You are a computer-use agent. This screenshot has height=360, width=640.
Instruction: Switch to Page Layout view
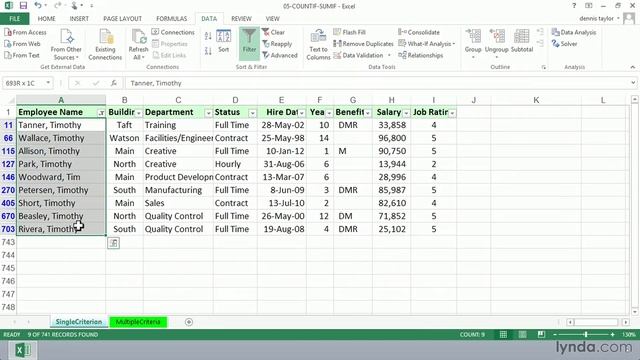(522, 334)
